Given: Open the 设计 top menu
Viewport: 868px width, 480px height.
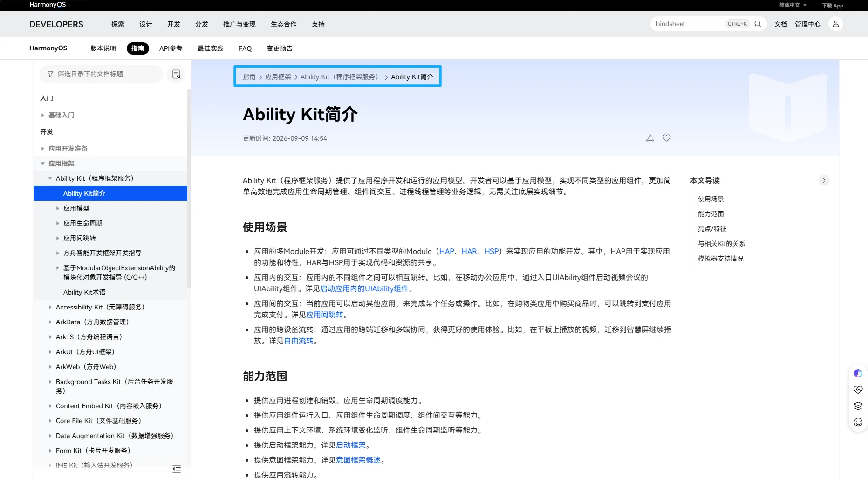Looking at the screenshot, I should point(146,24).
